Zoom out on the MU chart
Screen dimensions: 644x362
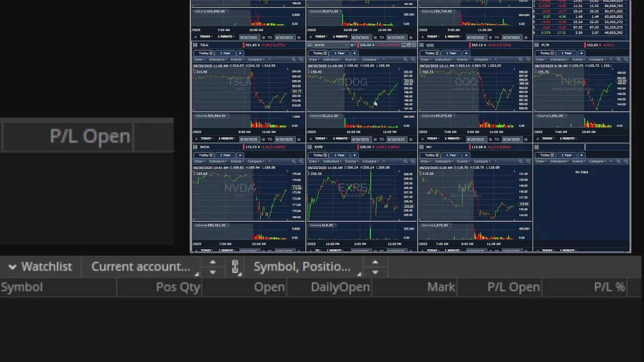528,161
